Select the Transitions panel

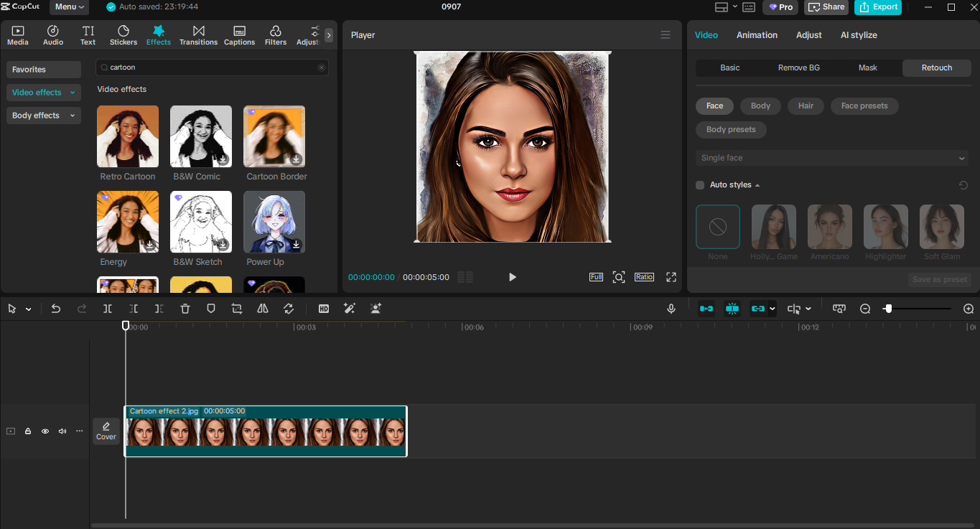(x=198, y=34)
